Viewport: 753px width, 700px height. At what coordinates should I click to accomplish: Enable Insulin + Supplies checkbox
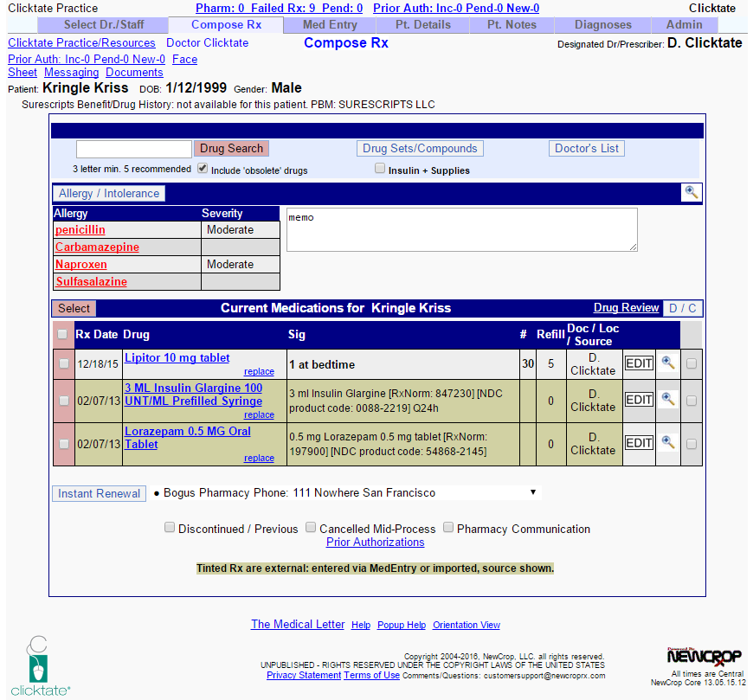[x=380, y=169]
